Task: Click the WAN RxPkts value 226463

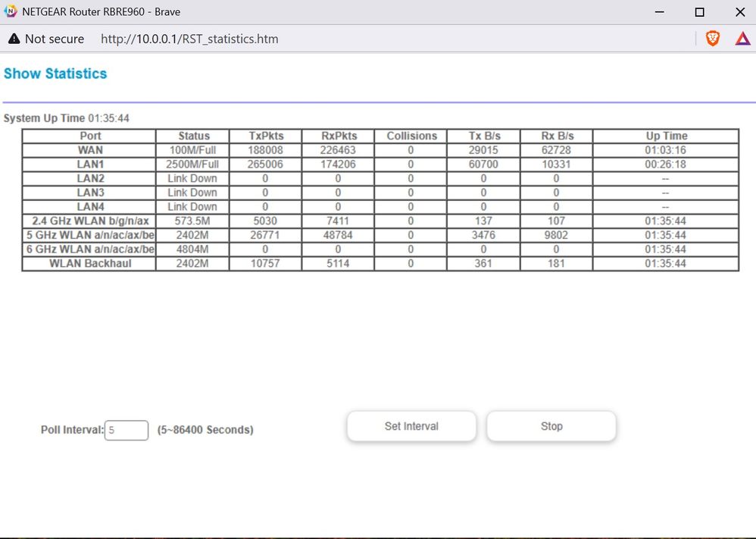Action: coord(338,150)
